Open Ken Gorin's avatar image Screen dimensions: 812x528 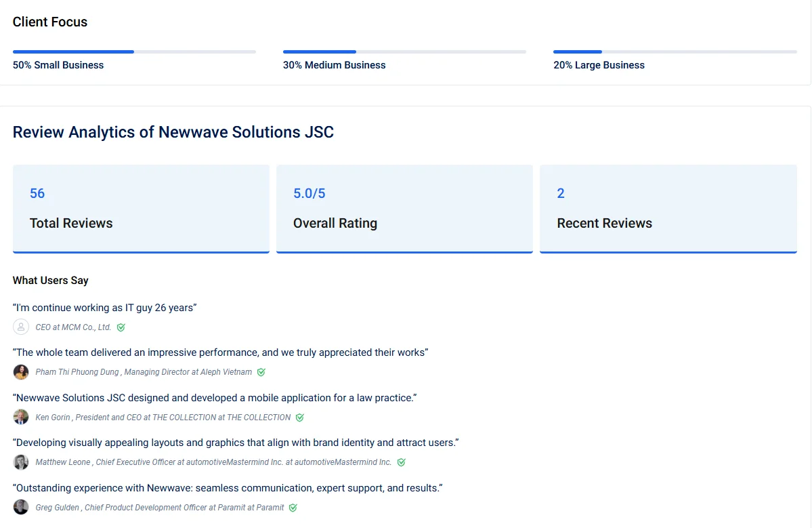(20, 417)
